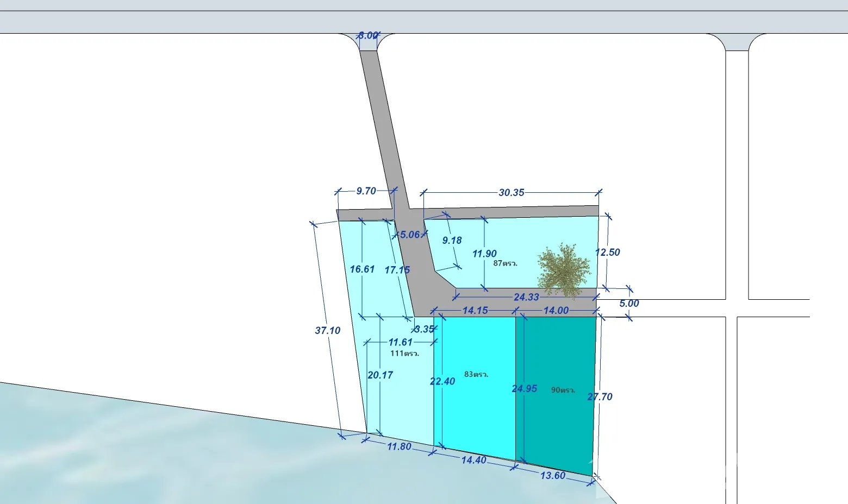Click the 9.70 dimension label
Screen dimensions: 848x504
point(366,191)
